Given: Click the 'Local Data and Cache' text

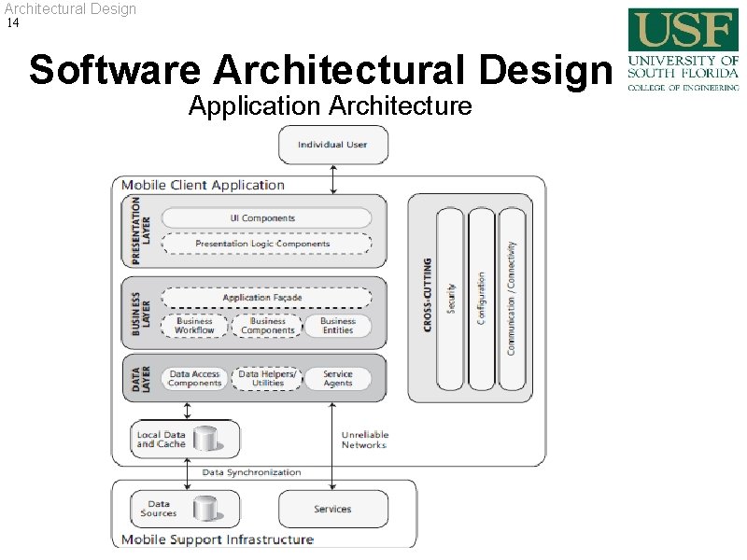Looking at the screenshot, I should [161, 440].
